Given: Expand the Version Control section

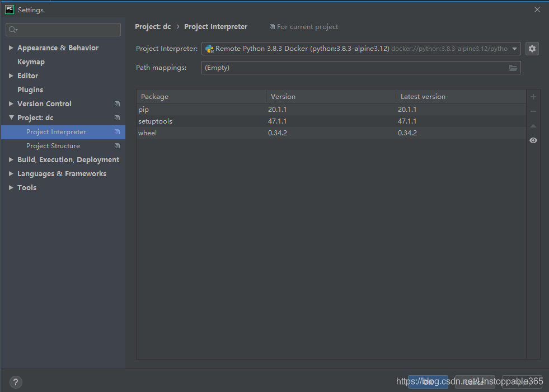Looking at the screenshot, I should (11, 103).
